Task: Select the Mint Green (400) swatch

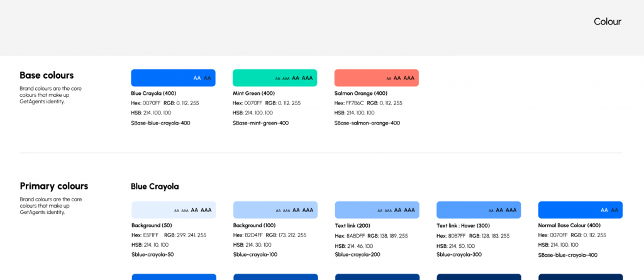Action: tap(275, 78)
